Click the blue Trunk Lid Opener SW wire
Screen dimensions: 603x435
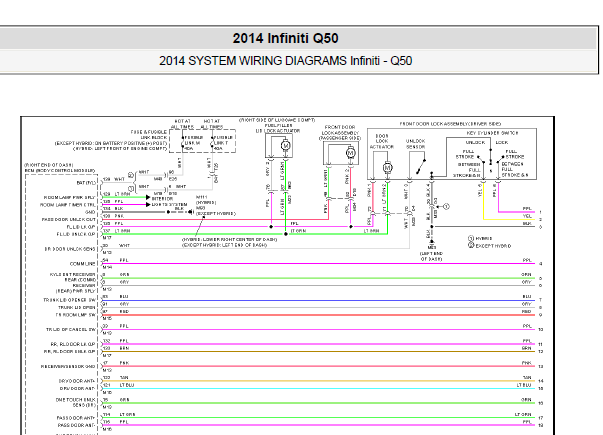(318, 300)
